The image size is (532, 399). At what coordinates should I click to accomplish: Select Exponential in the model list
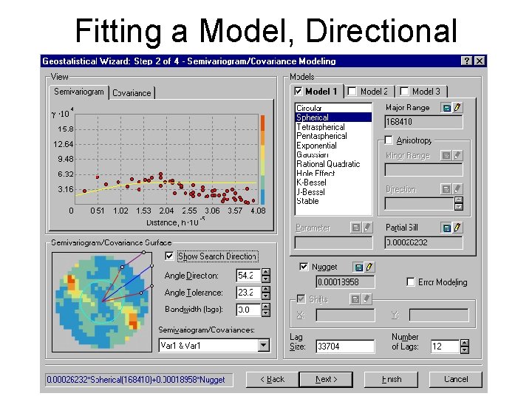pos(333,146)
